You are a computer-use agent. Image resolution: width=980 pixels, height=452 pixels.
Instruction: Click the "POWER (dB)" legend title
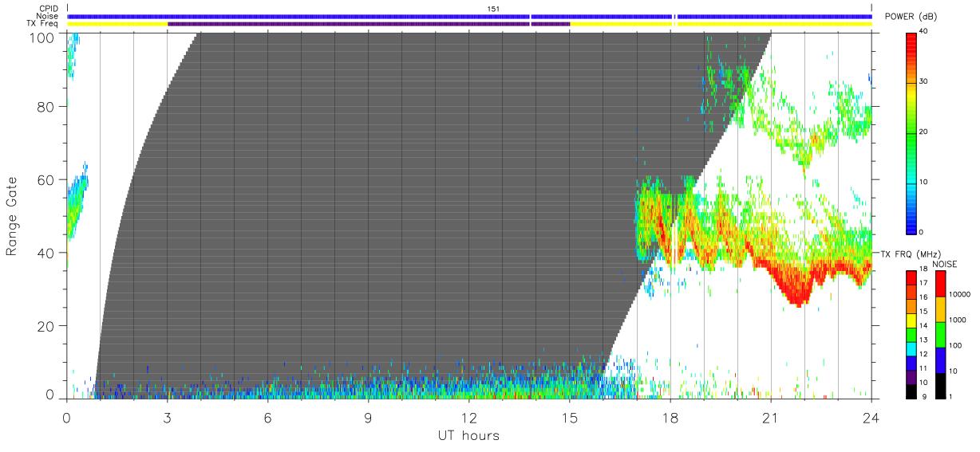click(x=911, y=16)
